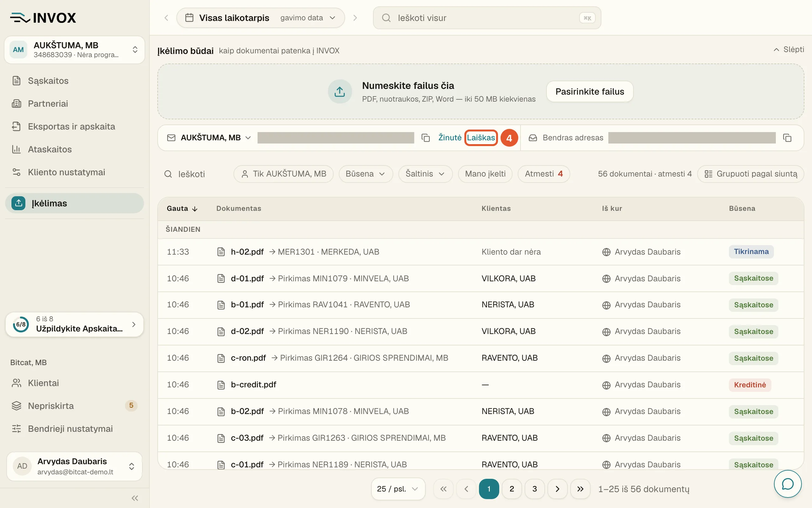Copy the AUKŠTUMA, MB email address

(x=425, y=138)
